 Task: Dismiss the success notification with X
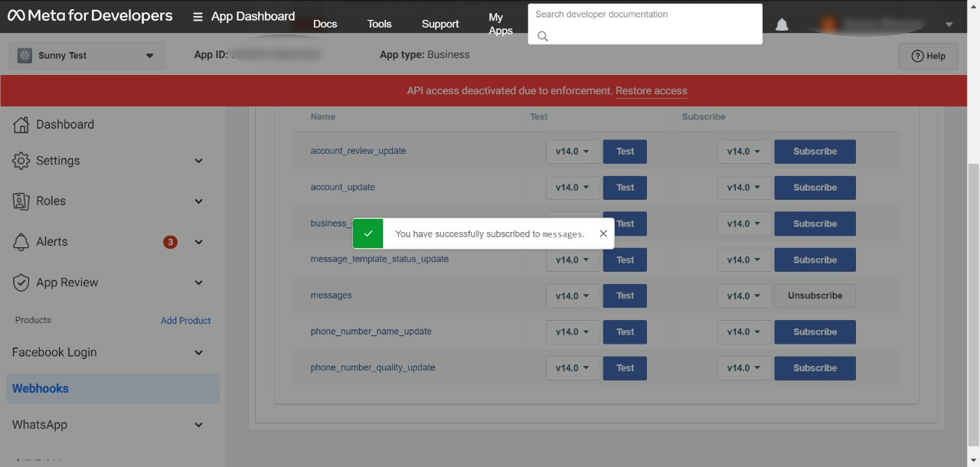[603, 233]
